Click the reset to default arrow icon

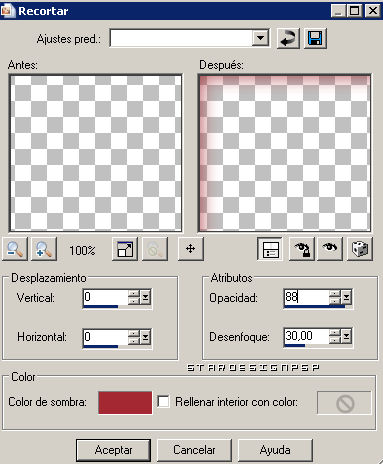coord(288,39)
